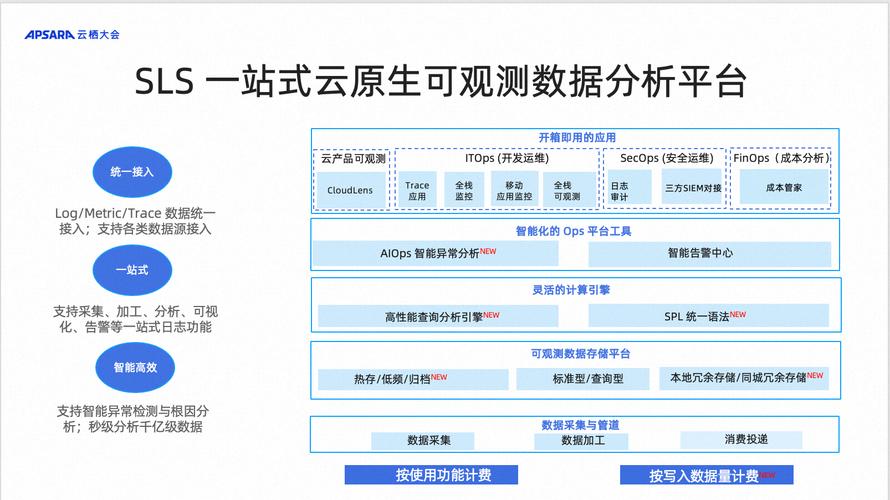The width and height of the screenshot is (890, 500).
Task: Click the 全栈监控 box
Action: click(464, 190)
